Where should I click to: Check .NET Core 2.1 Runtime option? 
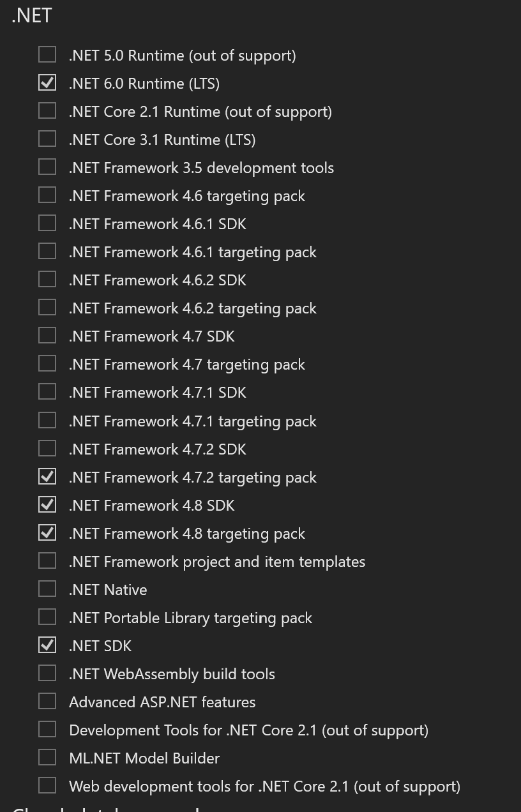tap(47, 111)
